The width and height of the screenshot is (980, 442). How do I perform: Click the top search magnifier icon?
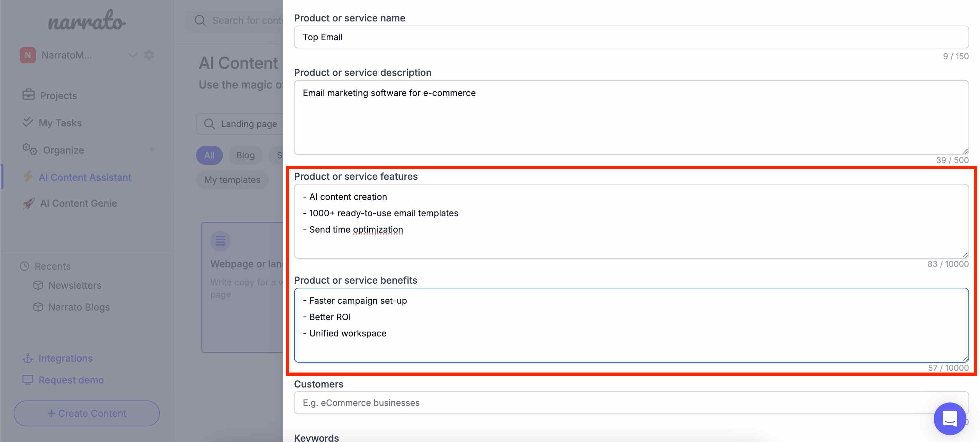pos(200,20)
